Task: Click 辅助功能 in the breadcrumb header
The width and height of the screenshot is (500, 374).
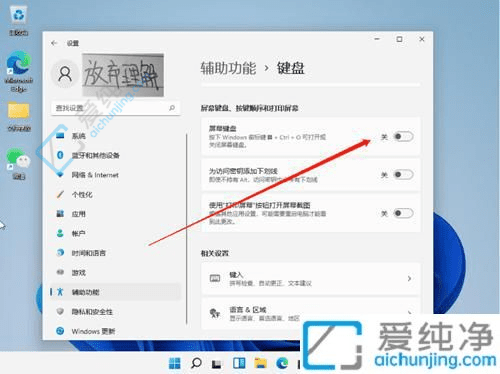Action: coord(228,68)
